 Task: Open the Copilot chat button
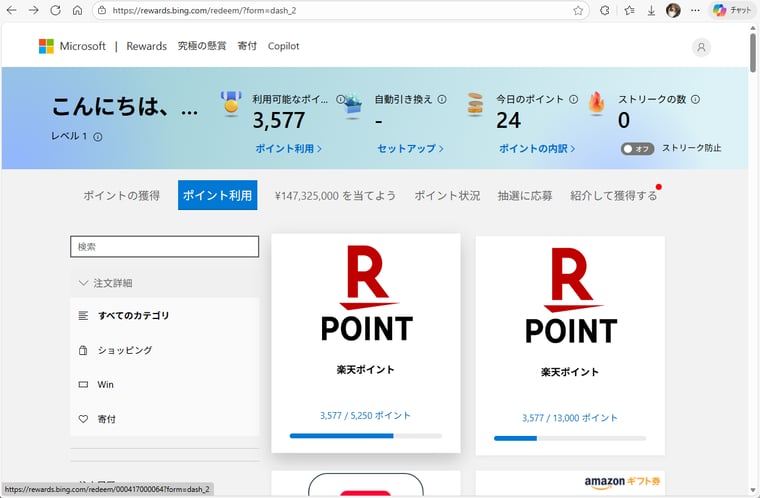[x=731, y=10]
